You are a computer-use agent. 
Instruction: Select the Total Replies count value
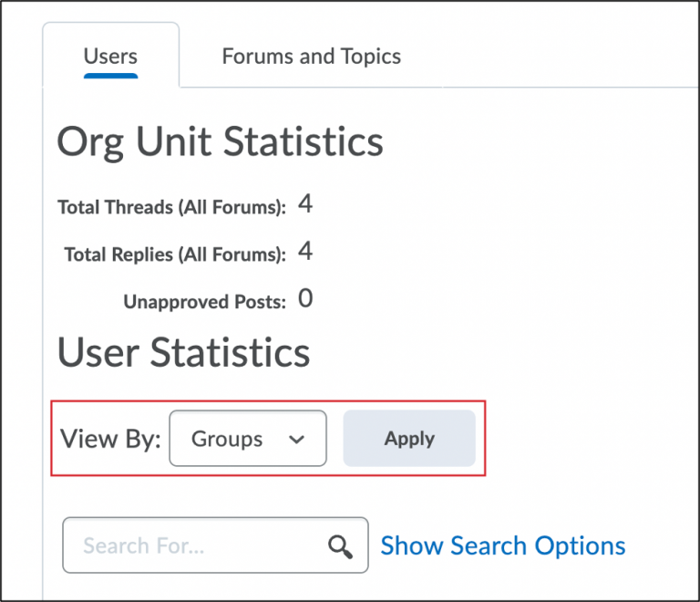pos(305,252)
